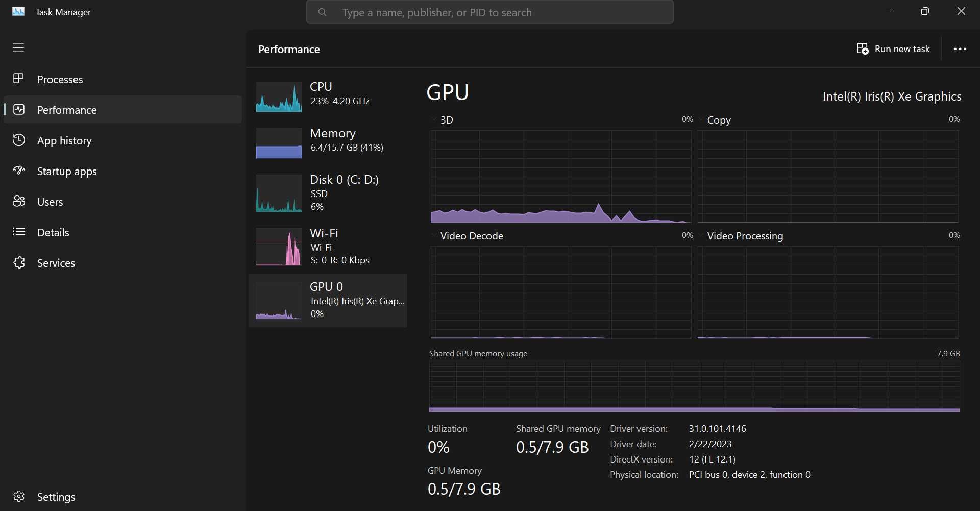Select the CPU mini graph thumbnail
Screen dimensions: 980x511
click(x=279, y=96)
